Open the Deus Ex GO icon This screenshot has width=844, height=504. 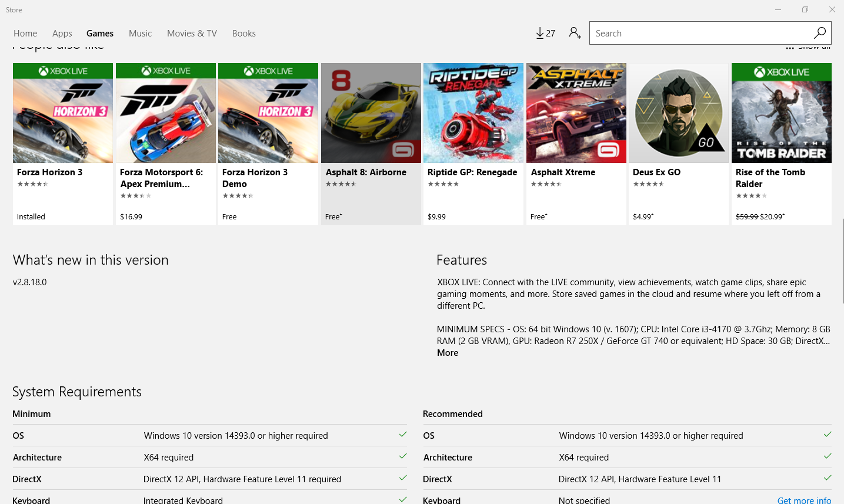coord(679,113)
